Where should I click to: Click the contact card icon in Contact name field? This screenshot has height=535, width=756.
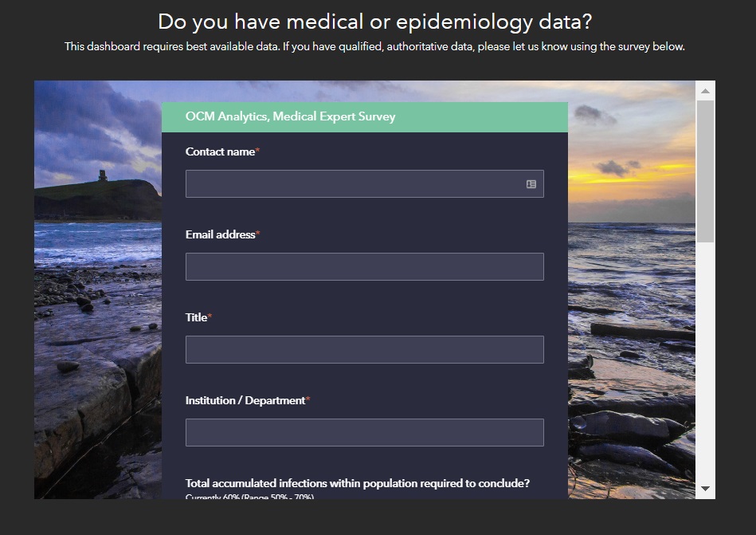pyautogui.click(x=531, y=184)
